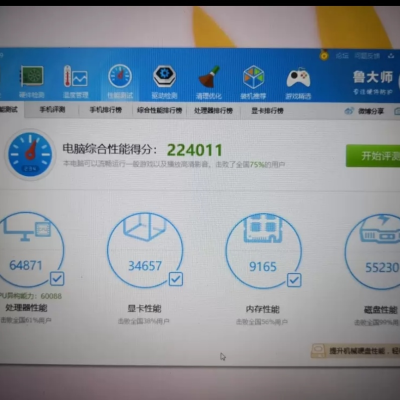Open 温度管理 temperature management

pos(76,82)
